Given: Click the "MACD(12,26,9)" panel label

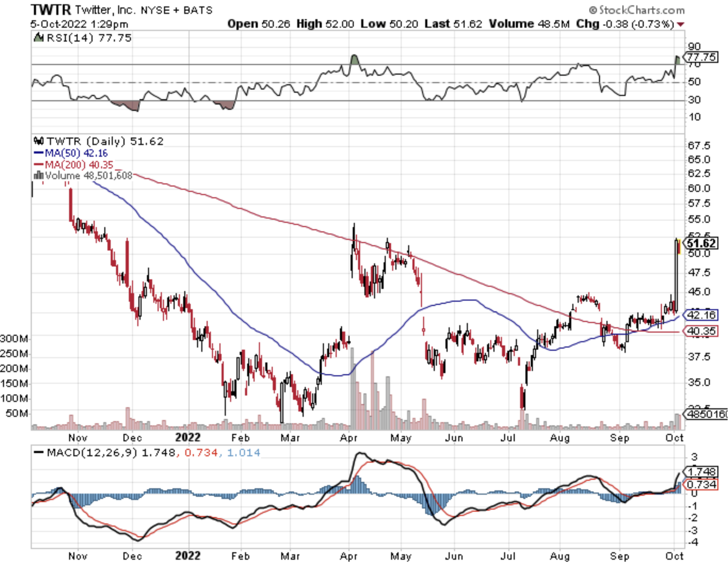Looking at the screenshot, I should 92,452.
